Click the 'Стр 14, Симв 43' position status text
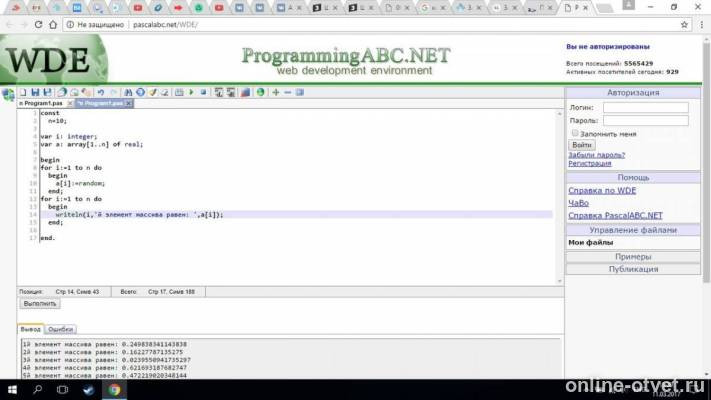The image size is (711, 400). tap(77, 292)
